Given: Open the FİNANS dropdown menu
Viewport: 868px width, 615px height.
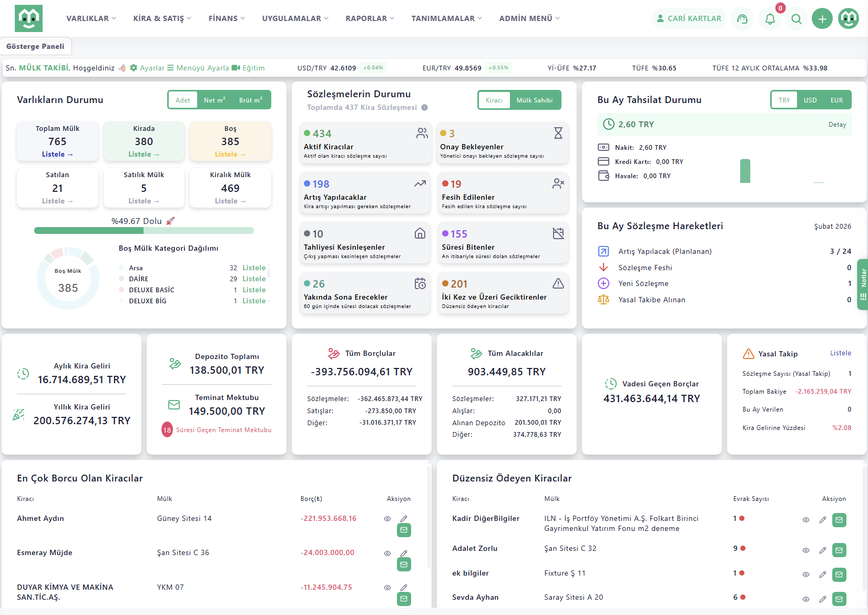Looking at the screenshot, I should point(227,18).
